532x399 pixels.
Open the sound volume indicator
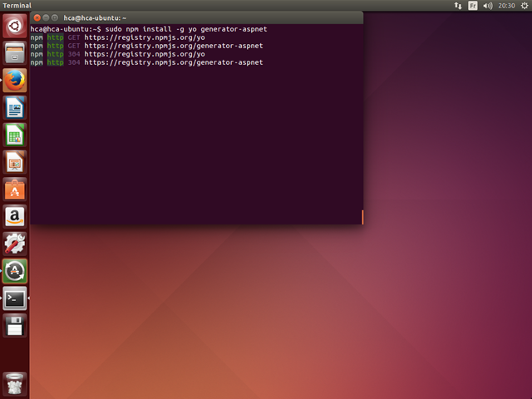(x=488, y=6)
